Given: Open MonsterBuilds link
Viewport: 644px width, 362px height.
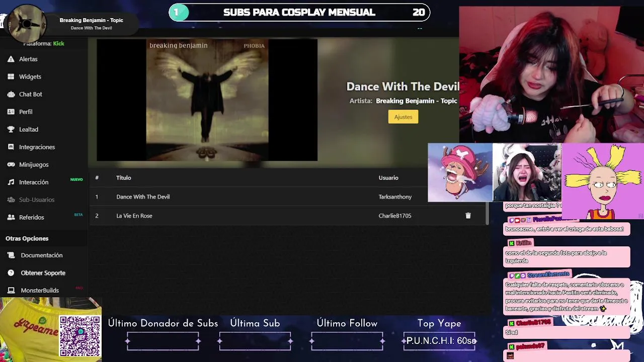Looking at the screenshot, I should point(40,291).
